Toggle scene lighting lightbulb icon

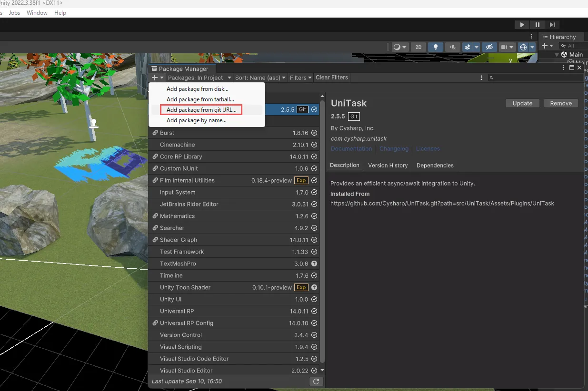point(435,47)
